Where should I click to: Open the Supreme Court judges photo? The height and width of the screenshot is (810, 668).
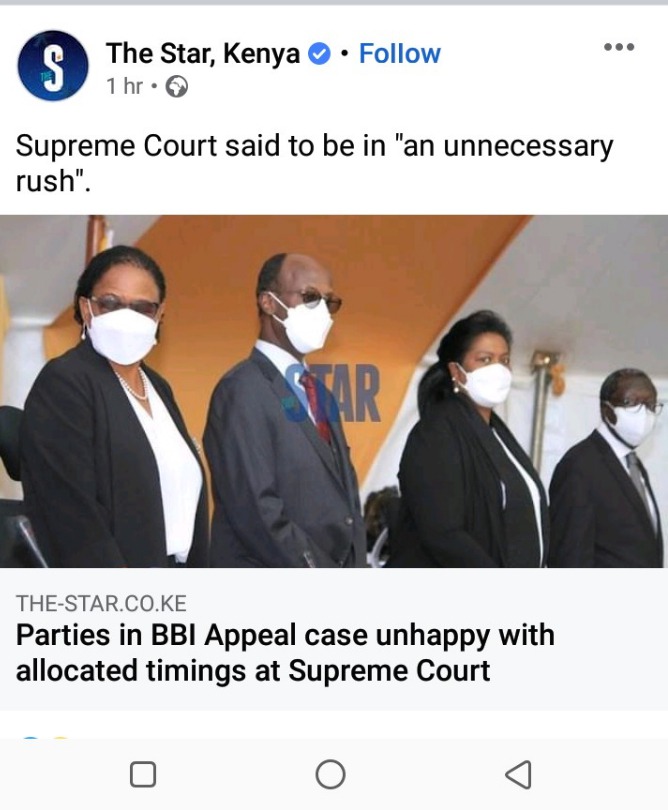click(334, 391)
